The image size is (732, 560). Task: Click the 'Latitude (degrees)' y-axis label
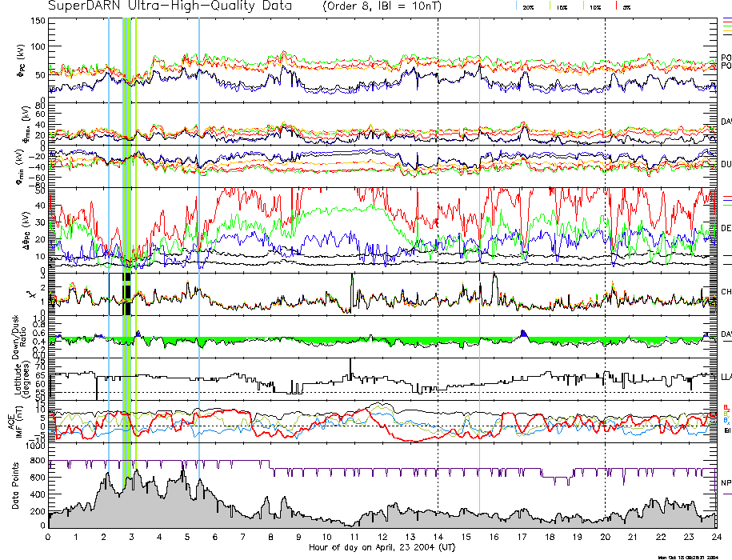click(x=21, y=378)
